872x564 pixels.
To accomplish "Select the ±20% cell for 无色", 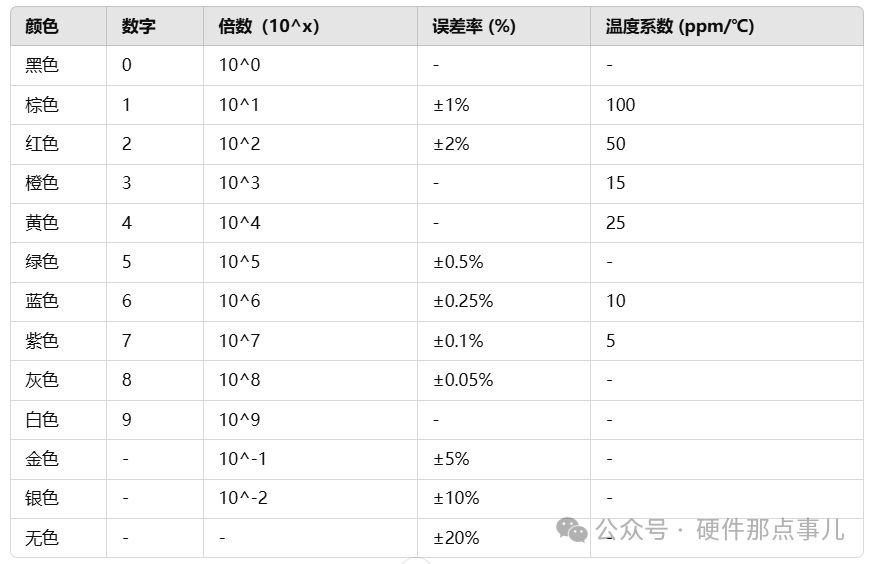I will pos(504,538).
